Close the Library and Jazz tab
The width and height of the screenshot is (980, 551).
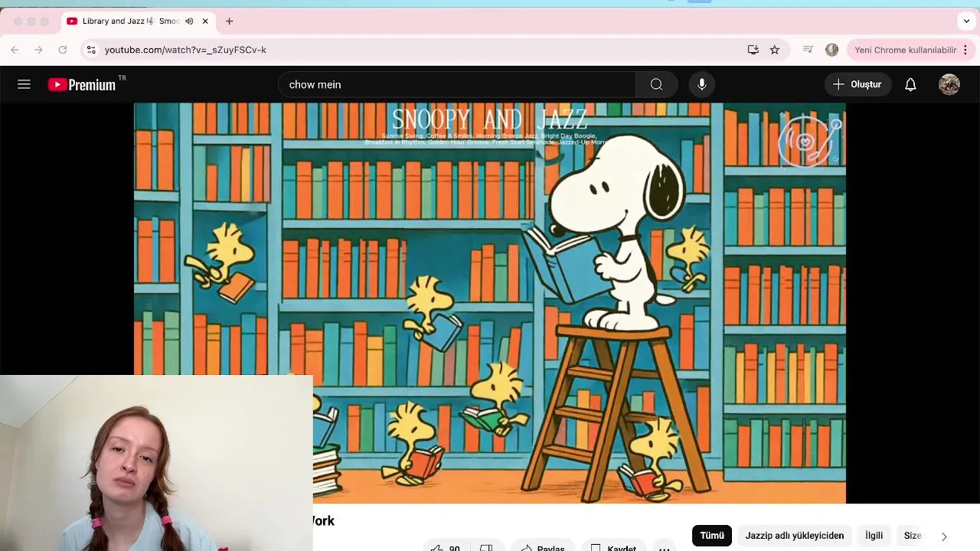(205, 21)
